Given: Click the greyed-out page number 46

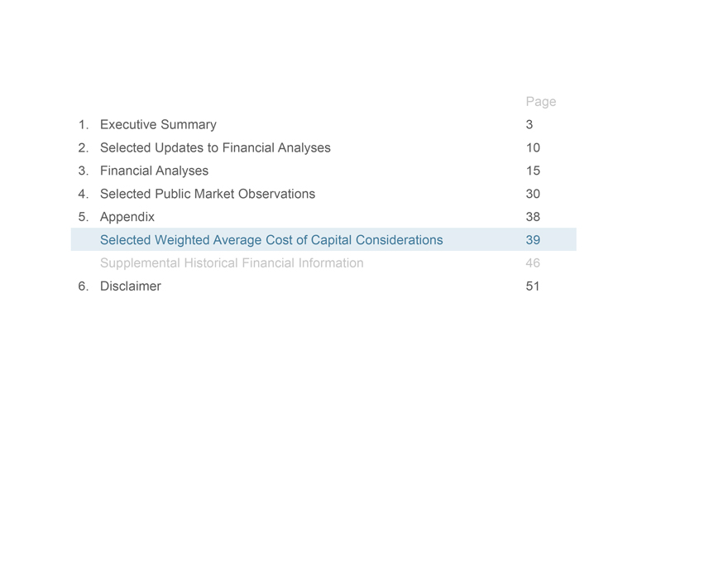Looking at the screenshot, I should click(533, 263).
